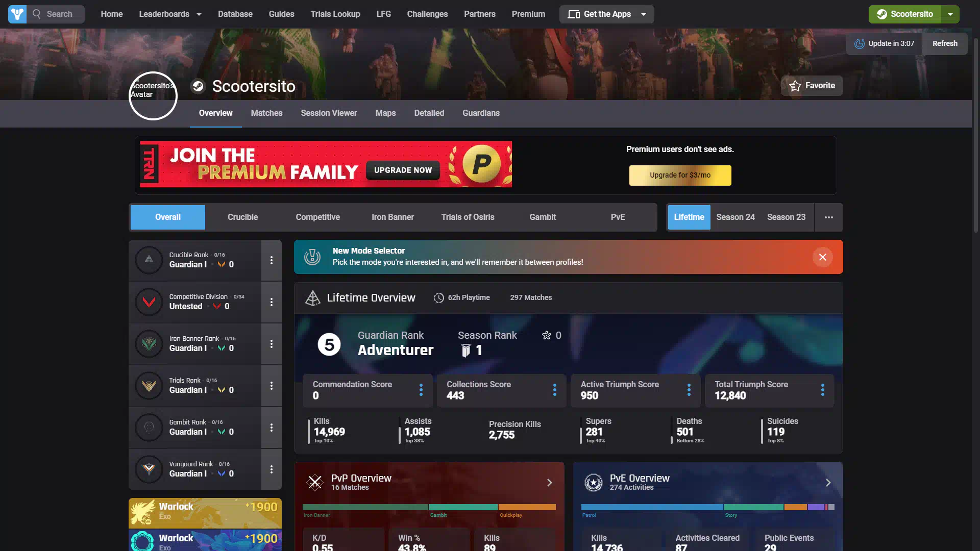Click the Patrol segment of PvE bar
The height and width of the screenshot is (551, 980).
652,507
